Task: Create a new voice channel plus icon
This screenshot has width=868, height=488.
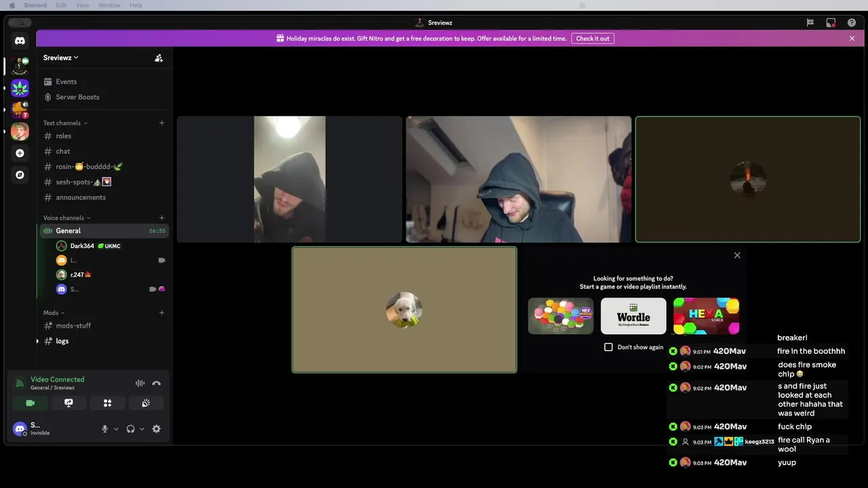Action: [x=161, y=218]
